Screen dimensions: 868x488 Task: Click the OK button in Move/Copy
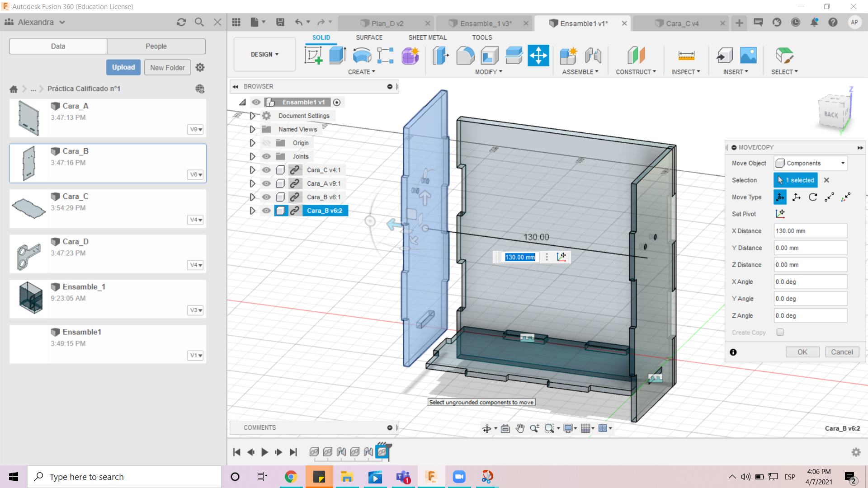click(802, 352)
